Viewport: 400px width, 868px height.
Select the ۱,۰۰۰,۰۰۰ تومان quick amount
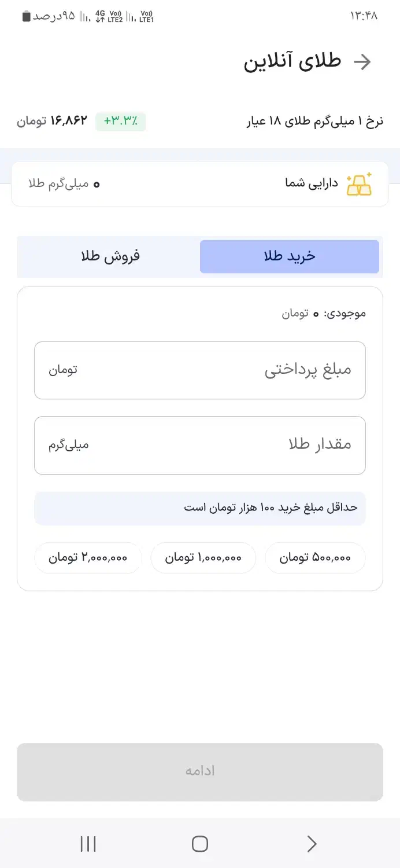(x=203, y=558)
